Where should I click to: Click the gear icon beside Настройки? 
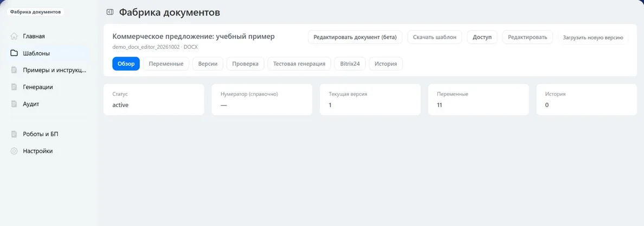14,151
